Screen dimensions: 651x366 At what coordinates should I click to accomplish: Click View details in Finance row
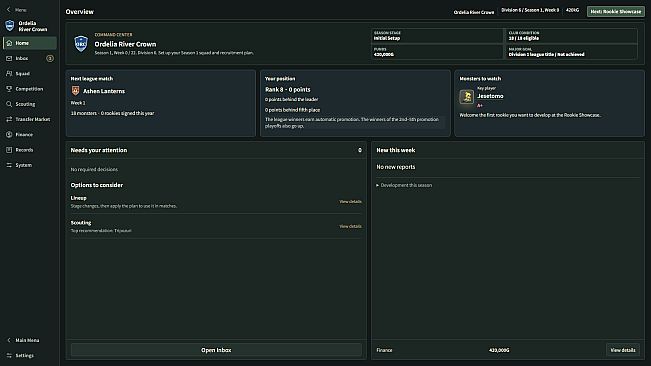tap(623, 350)
